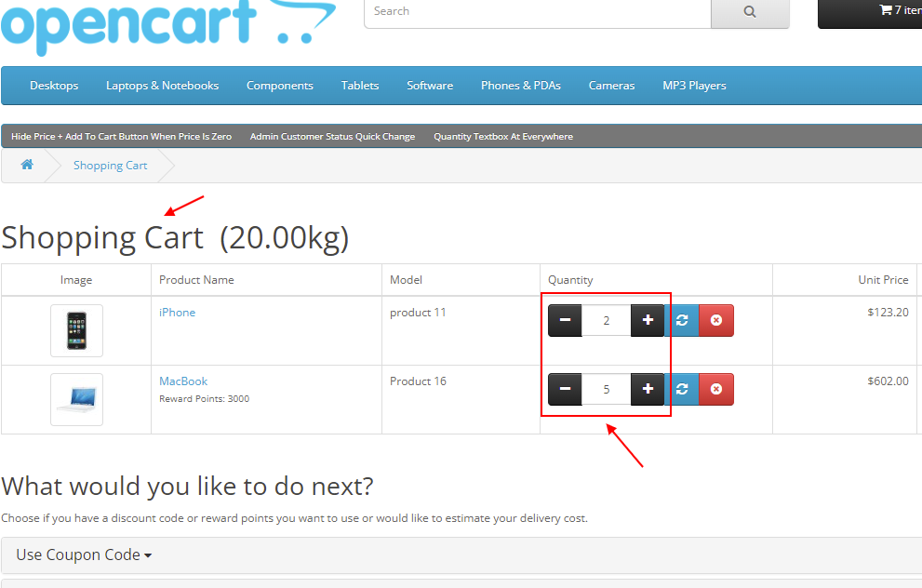Click the iPhone product thumbnail

point(76,330)
